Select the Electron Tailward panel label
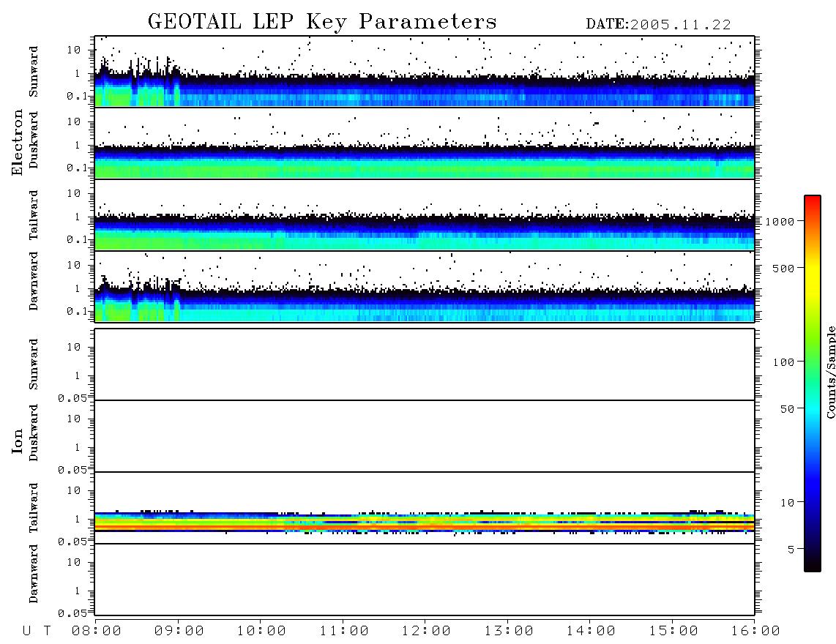Screen dimensions: 836x644 pyautogui.click(x=34, y=215)
